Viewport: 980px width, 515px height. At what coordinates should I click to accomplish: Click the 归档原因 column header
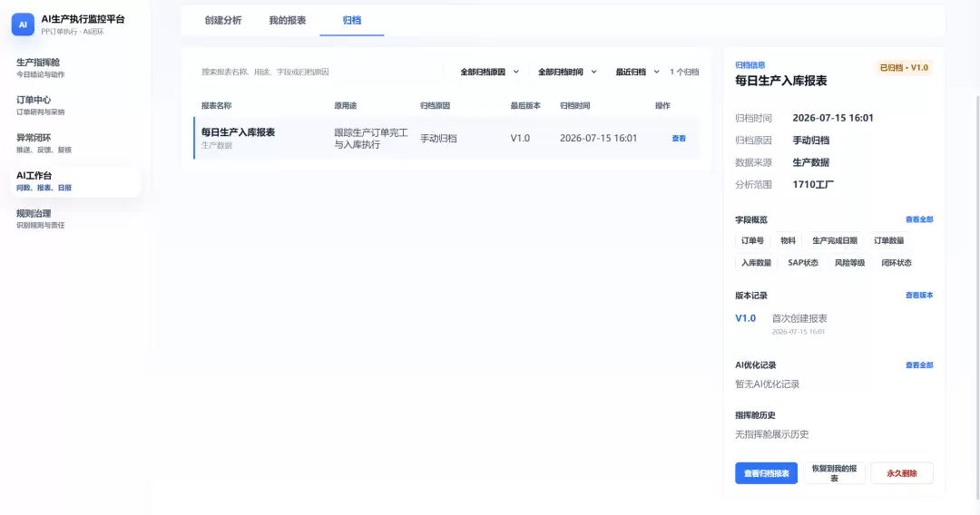click(435, 105)
